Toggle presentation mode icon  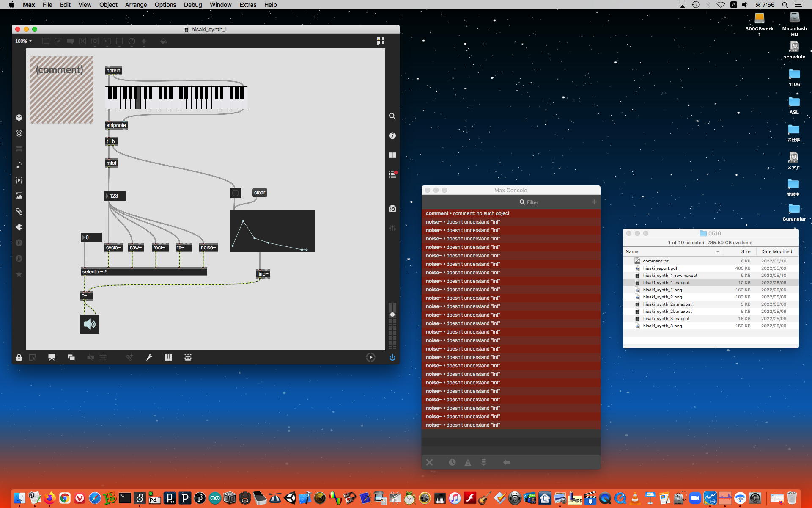(x=52, y=358)
